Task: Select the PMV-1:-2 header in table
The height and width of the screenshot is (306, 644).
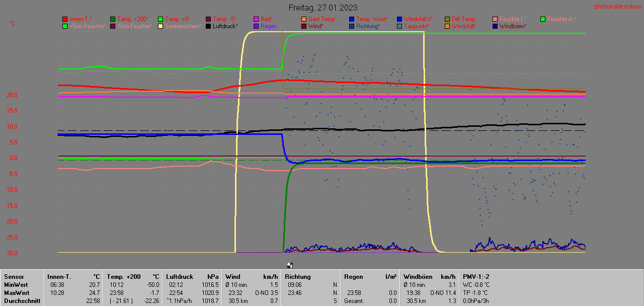Action: click(x=476, y=276)
